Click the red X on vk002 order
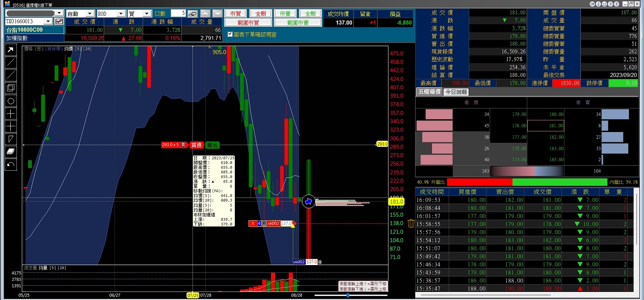This screenshot has height=300, width=644. pyautogui.click(x=253, y=223)
